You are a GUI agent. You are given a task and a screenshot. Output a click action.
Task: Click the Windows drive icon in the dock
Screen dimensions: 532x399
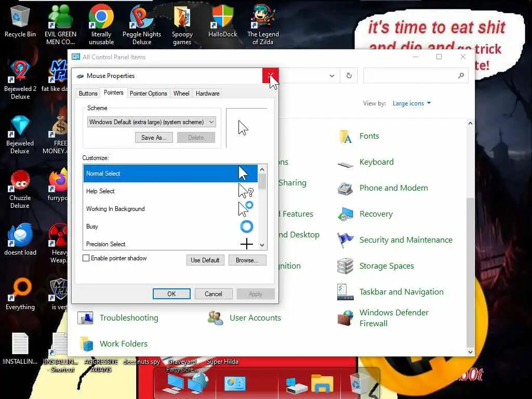296,385
